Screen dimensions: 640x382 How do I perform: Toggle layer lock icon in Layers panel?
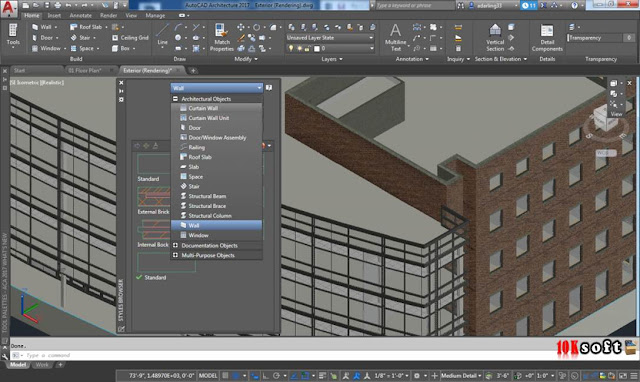[x=307, y=48]
